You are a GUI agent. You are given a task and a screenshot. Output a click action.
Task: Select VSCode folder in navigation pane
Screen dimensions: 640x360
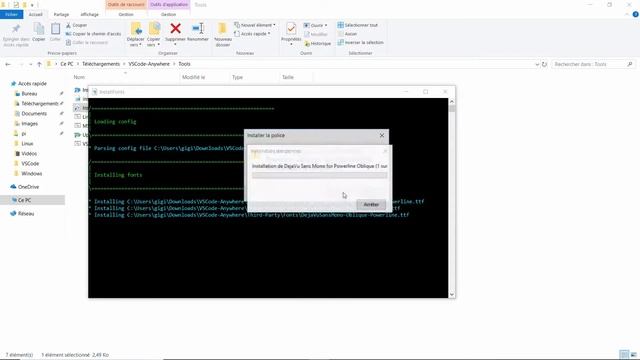[30, 164]
